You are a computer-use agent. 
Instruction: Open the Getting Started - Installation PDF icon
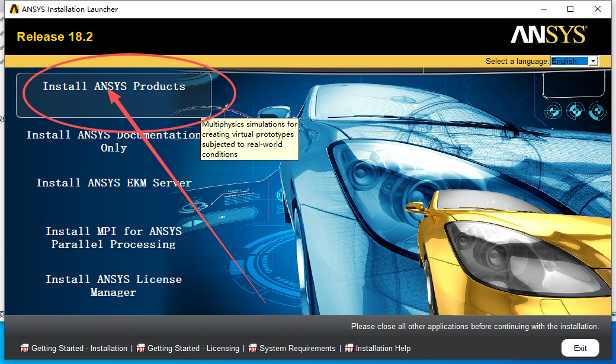click(24, 348)
